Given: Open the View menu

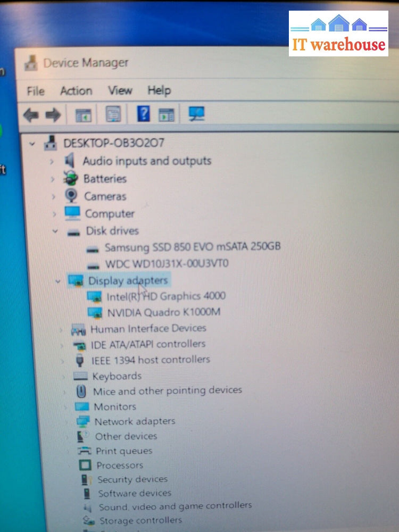Looking at the screenshot, I should point(120,90).
